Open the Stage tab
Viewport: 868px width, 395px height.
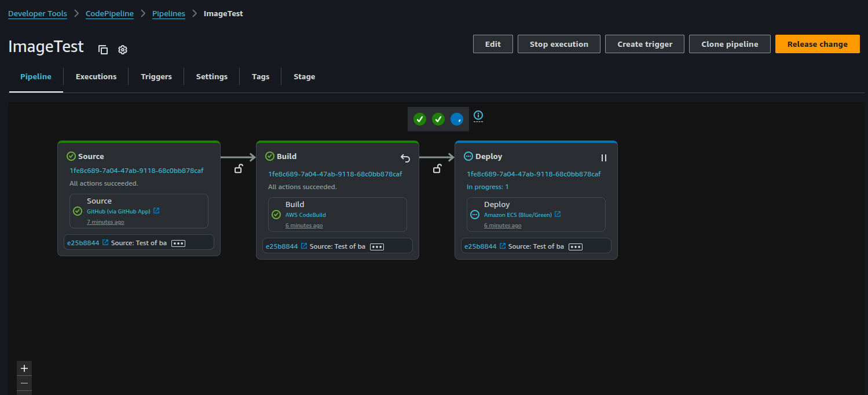305,76
